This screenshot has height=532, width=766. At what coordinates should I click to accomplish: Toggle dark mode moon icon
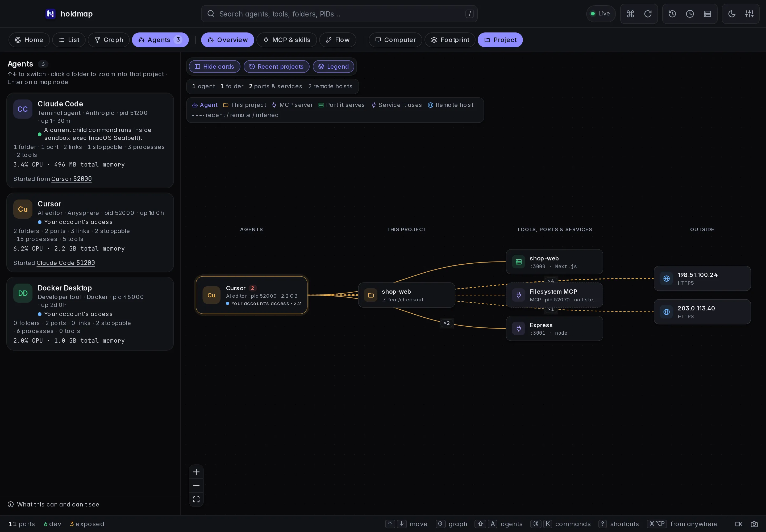point(732,14)
